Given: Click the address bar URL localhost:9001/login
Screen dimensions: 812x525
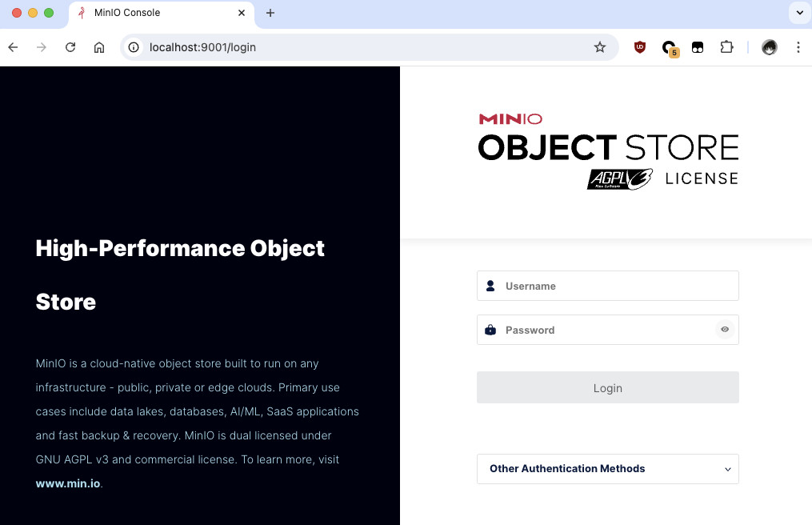Looking at the screenshot, I should pyautogui.click(x=202, y=47).
